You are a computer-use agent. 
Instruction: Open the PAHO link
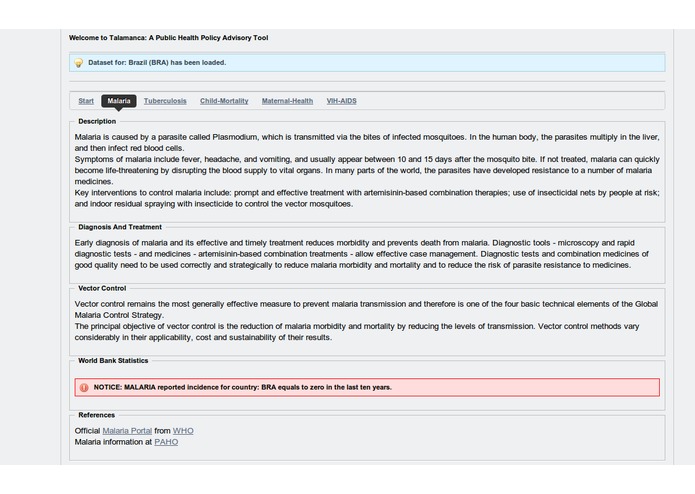[x=166, y=442]
